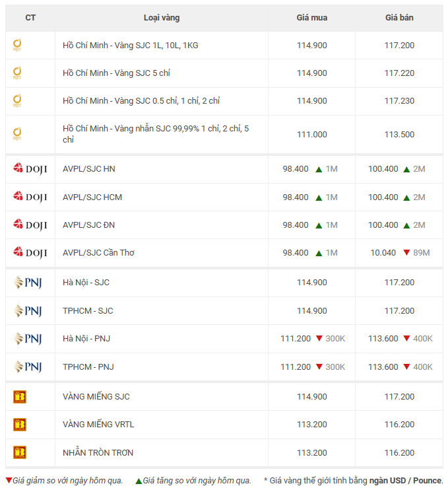Click PNJ logo in Hà Nội - PNJ row
Screen dimensions: 448x490
click(28, 339)
